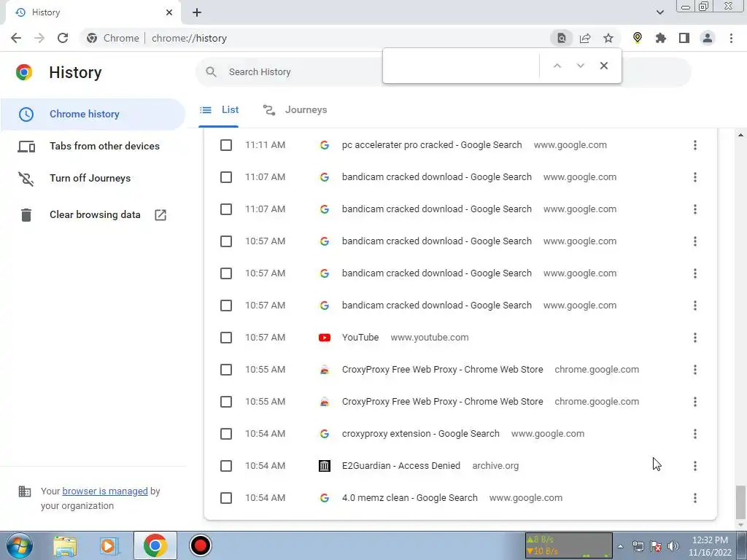Image resolution: width=747 pixels, height=560 pixels.
Task: Open the pc accelerater pro cracked search link
Action: coord(432,145)
